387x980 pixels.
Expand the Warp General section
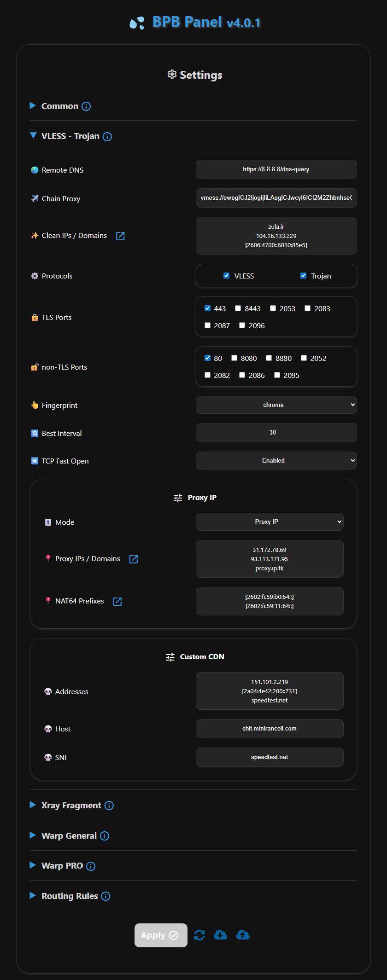click(69, 836)
